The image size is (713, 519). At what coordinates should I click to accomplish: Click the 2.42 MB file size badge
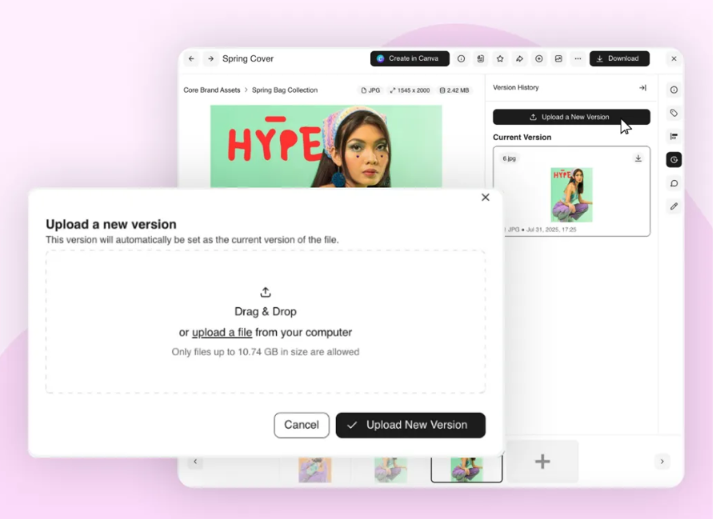click(x=454, y=91)
